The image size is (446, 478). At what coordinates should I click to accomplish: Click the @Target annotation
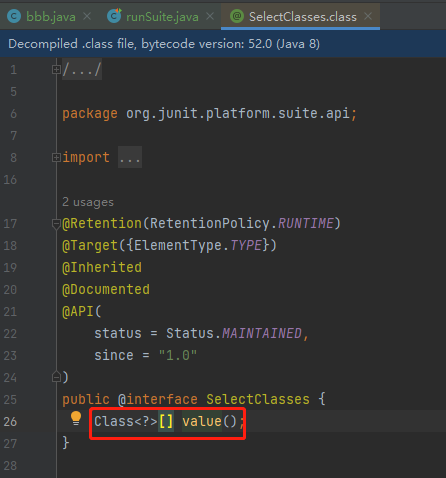90,246
